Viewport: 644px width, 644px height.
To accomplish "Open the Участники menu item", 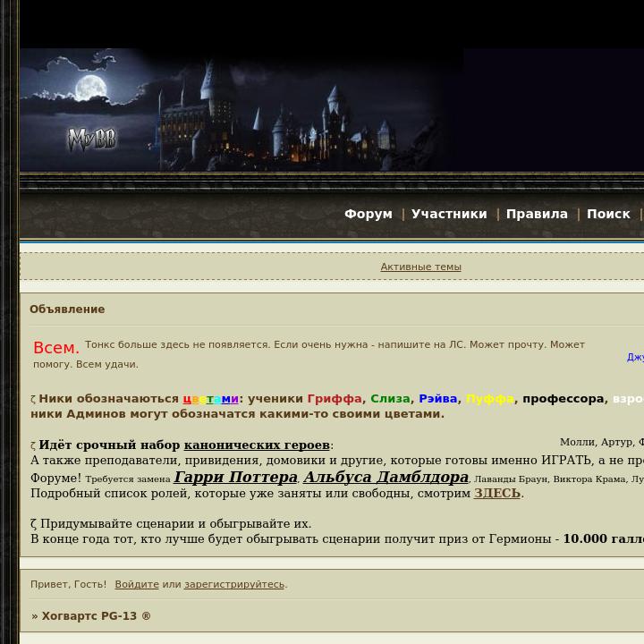I will coord(449,214).
